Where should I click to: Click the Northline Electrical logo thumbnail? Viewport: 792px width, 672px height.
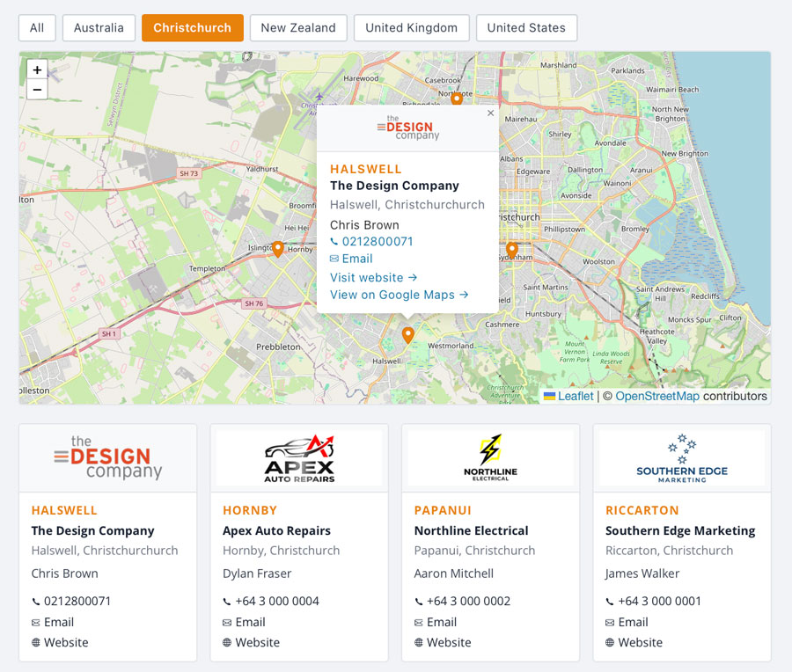pyautogui.click(x=490, y=457)
